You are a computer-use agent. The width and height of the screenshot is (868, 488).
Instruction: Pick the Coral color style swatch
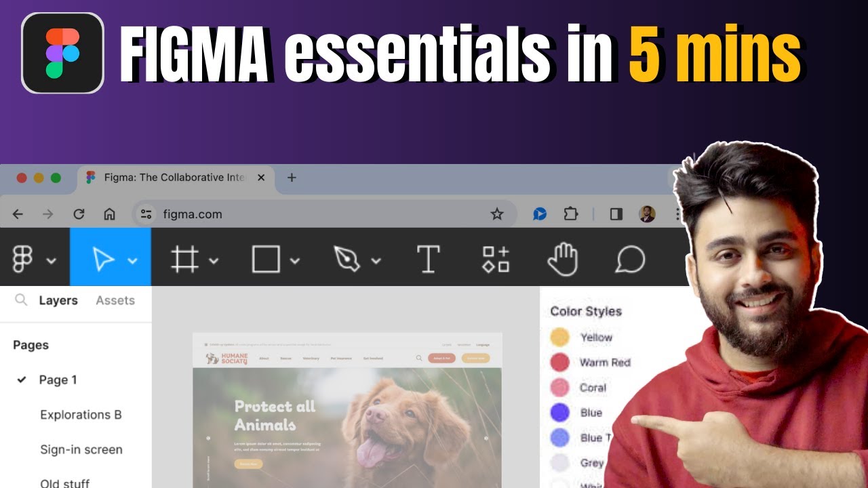tap(559, 387)
